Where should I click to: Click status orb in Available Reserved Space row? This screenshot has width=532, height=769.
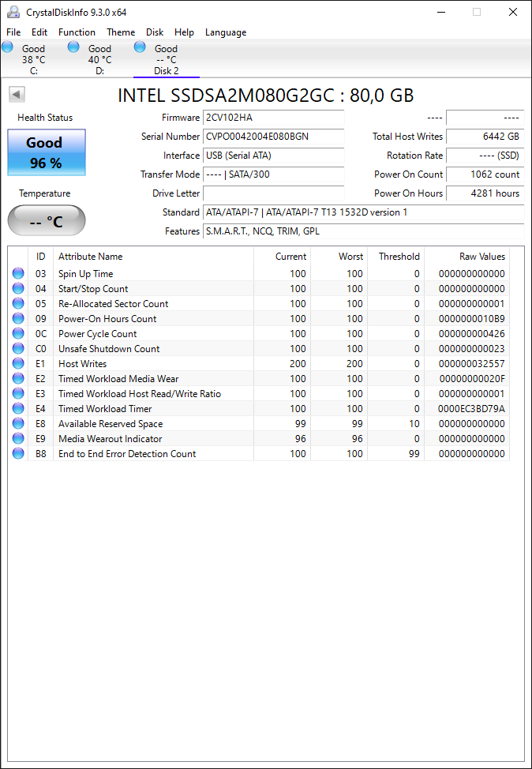[x=18, y=423]
